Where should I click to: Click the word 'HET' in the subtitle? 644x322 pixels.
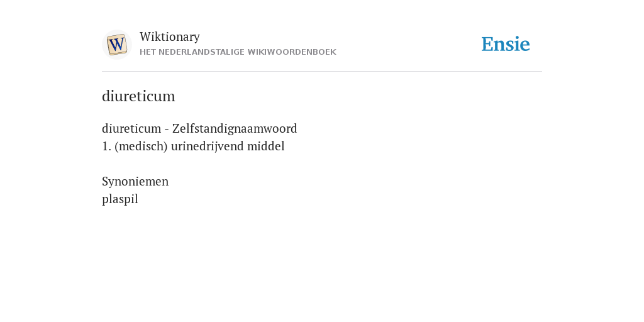(147, 52)
